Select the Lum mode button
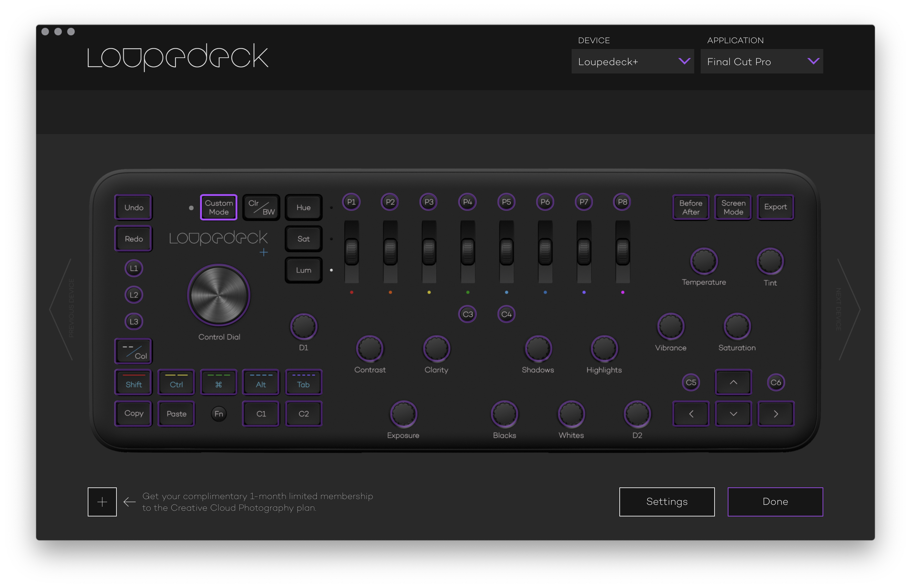This screenshot has width=911, height=588. pyautogui.click(x=304, y=270)
